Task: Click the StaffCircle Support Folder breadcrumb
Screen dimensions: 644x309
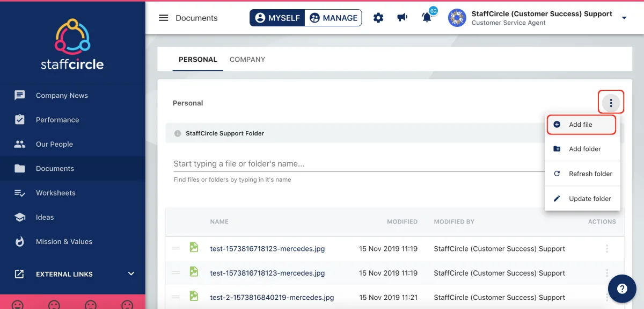Action: (x=225, y=133)
